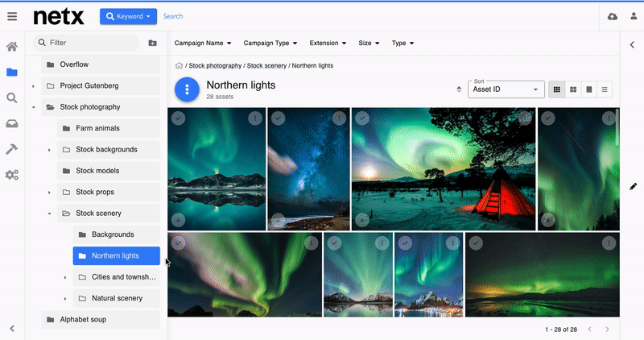Switch to grid view
The height and width of the screenshot is (340, 644).
tap(556, 89)
